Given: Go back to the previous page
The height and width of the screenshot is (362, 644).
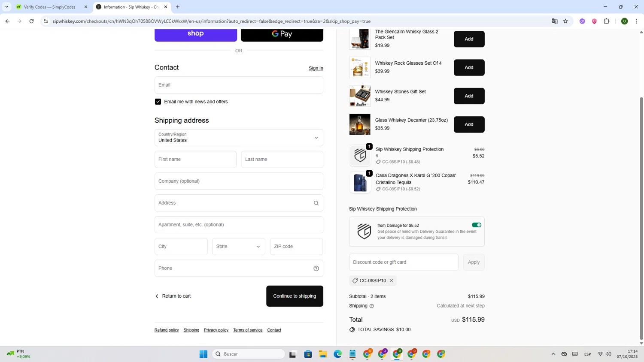Looking at the screenshot, I should [x=7, y=21].
